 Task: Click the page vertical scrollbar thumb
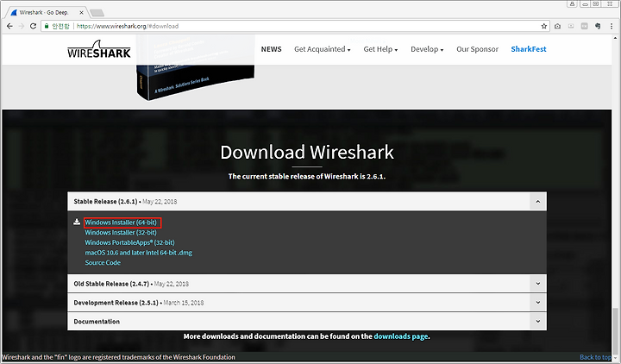click(x=615, y=329)
